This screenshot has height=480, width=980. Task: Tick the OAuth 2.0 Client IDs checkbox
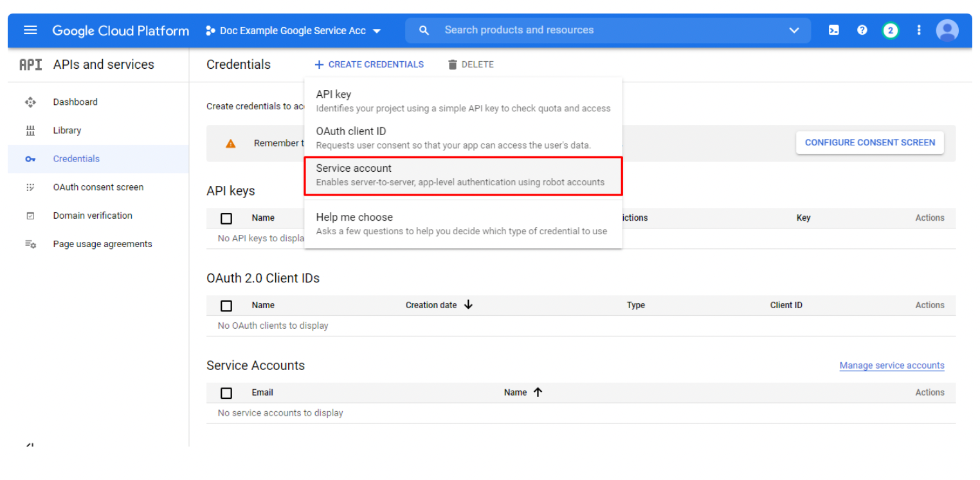pyautogui.click(x=226, y=306)
